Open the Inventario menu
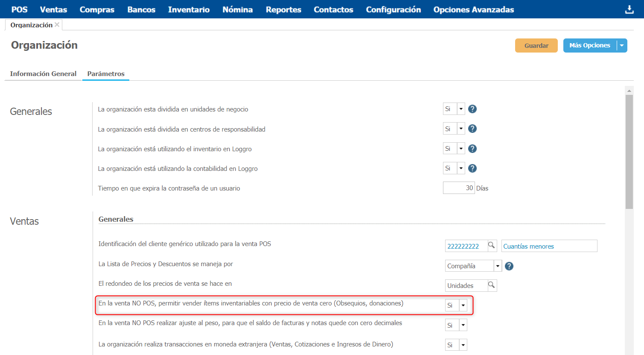This screenshot has height=355, width=644. 189,9
